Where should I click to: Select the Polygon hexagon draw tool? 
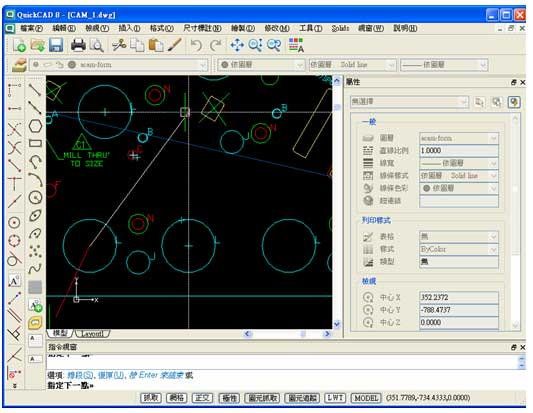point(35,126)
